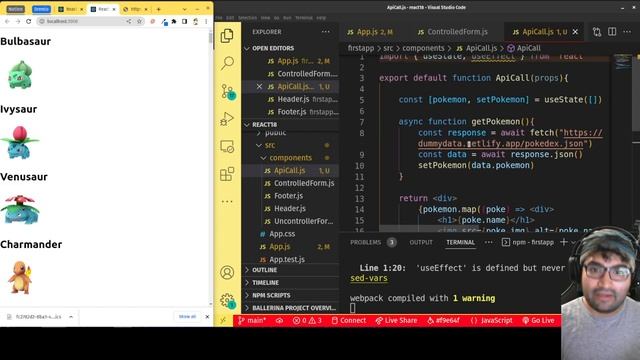This screenshot has width=640, height=360.
Task: Switch to the App.js editor tab
Action: click(370, 32)
